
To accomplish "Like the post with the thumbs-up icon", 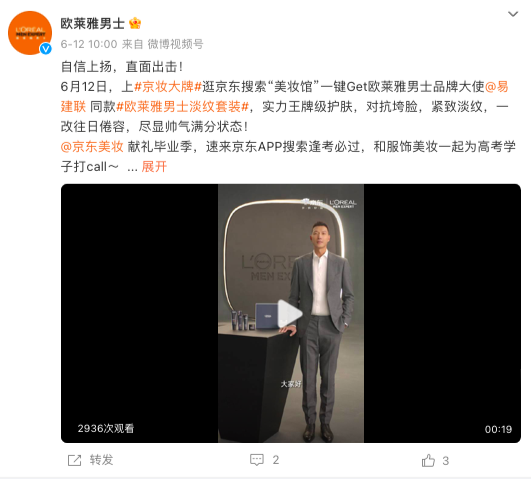I will 428,460.
